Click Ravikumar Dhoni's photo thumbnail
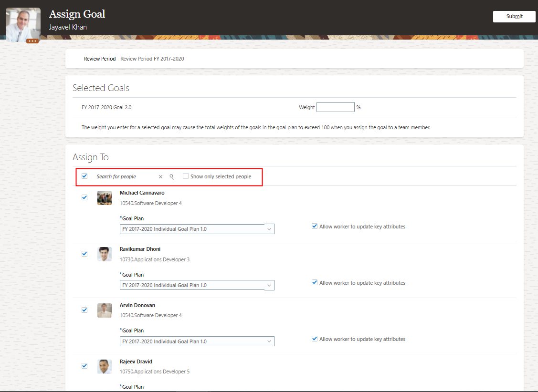 click(104, 254)
